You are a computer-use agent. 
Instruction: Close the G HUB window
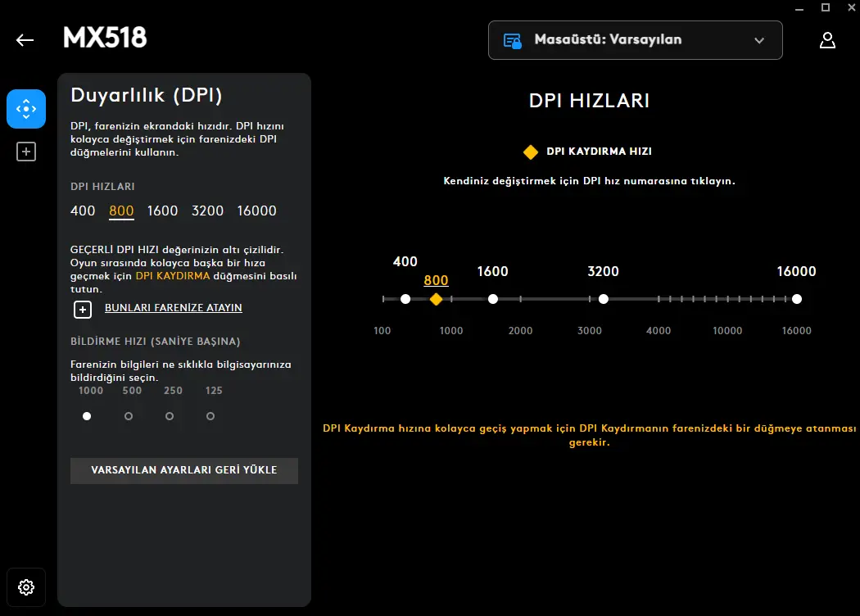pyautogui.click(x=852, y=7)
